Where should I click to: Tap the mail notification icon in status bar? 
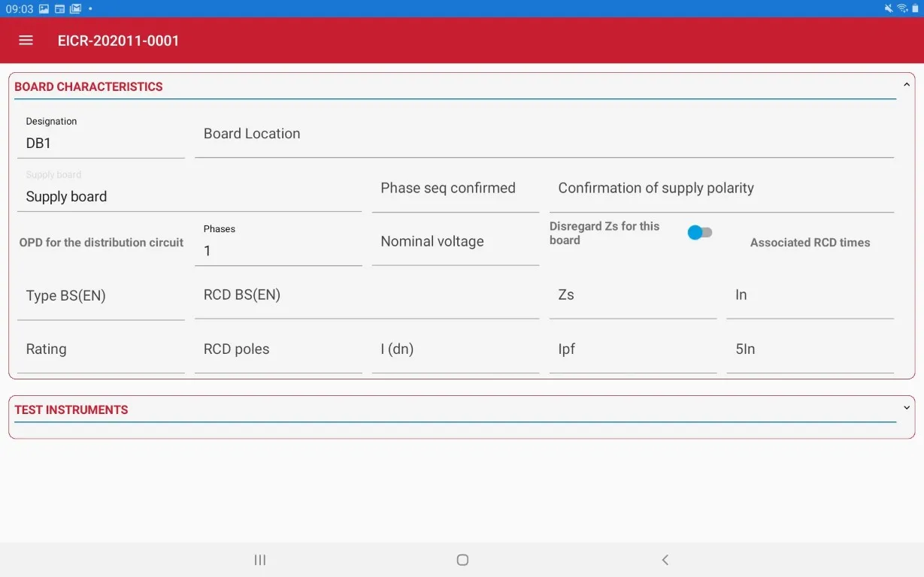pyautogui.click(x=75, y=9)
